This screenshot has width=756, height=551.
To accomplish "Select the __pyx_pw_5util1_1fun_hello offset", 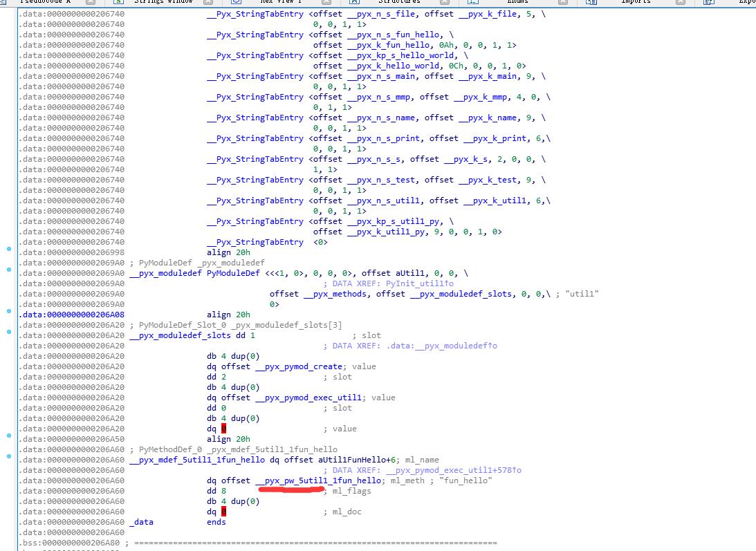I will [x=319, y=480].
